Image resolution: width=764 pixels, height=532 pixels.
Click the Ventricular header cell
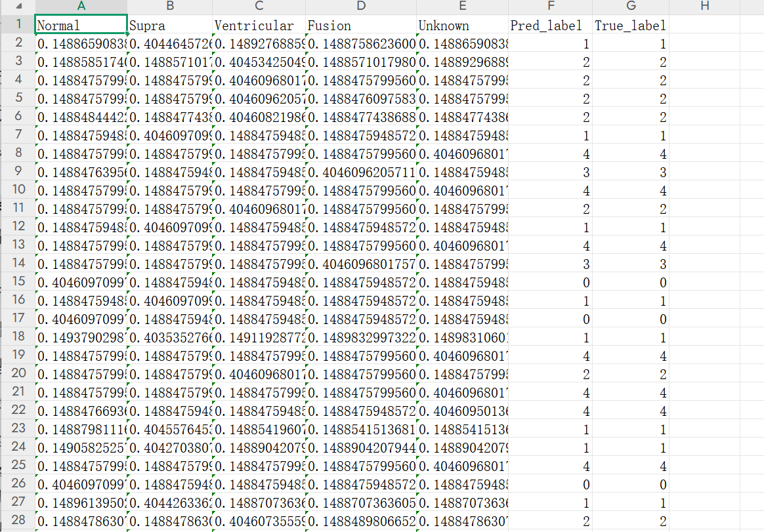point(259,25)
